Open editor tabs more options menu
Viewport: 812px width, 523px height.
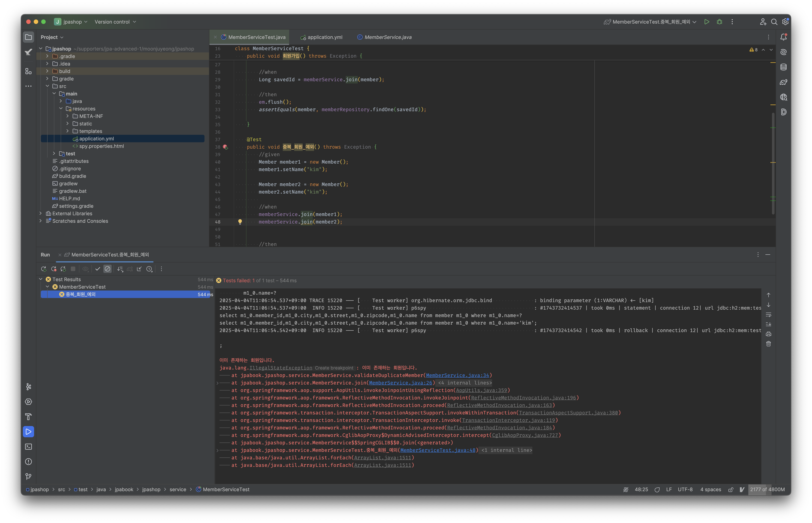point(769,37)
